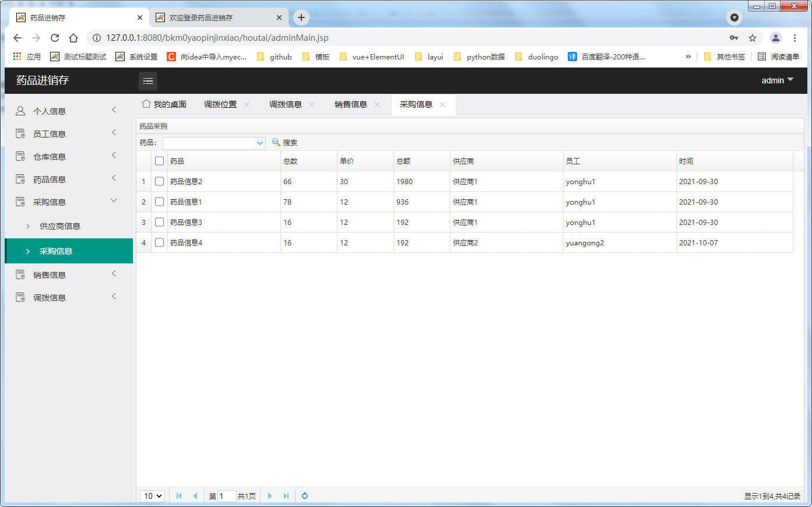Click the 1980 total amount cell
The image size is (812, 507).
click(x=405, y=181)
